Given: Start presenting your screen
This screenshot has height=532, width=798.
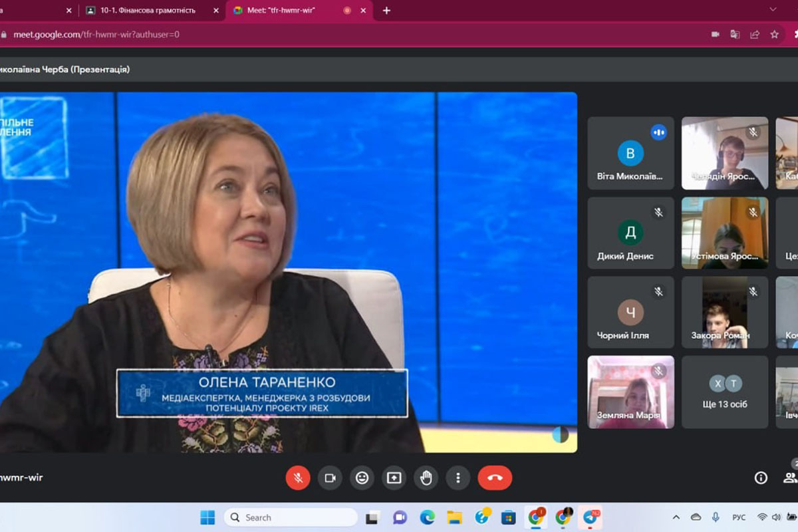Looking at the screenshot, I should coord(394,477).
